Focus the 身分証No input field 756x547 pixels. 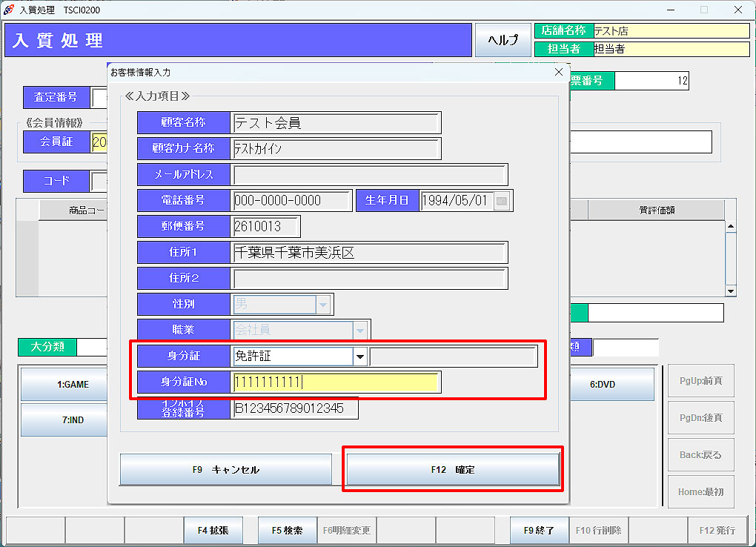click(x=335, y=382)
